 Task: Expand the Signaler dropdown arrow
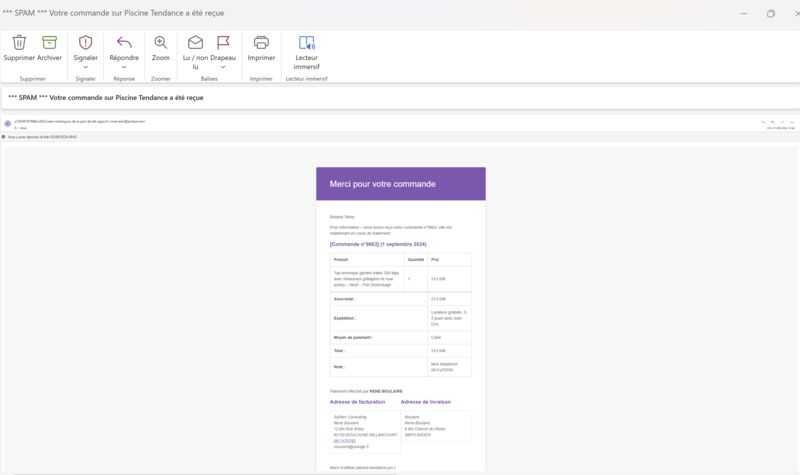click(x=85, y=67)
